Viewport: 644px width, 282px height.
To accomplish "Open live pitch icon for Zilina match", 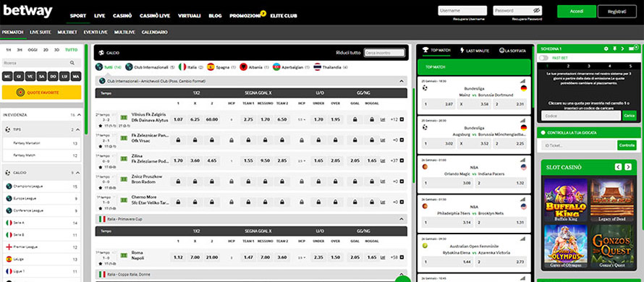I will 124,158.
